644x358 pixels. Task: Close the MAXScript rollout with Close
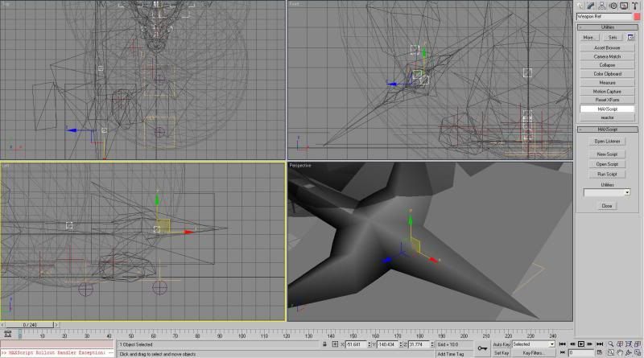coord(607,206)
